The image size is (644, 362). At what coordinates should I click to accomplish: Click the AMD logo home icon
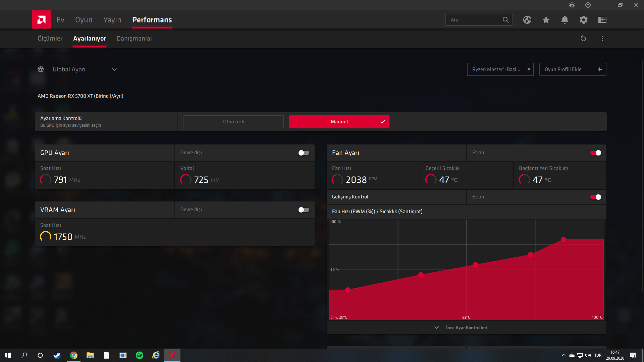tap(42, 20)
